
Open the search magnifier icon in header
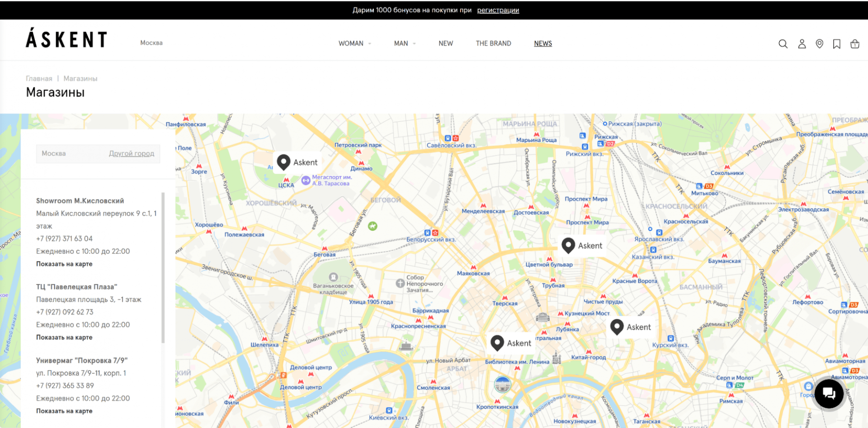(x=783, y=44)
